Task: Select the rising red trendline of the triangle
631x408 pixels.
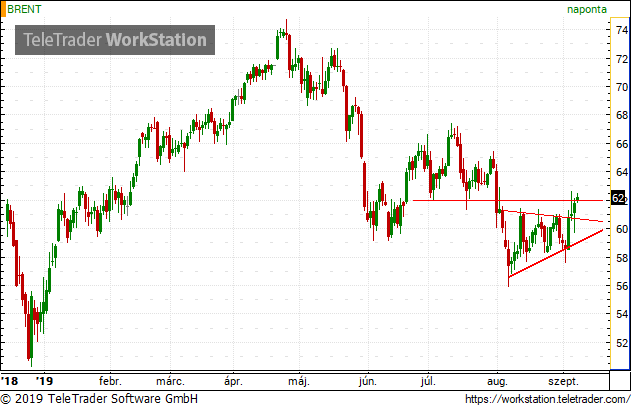Action: 556,253
